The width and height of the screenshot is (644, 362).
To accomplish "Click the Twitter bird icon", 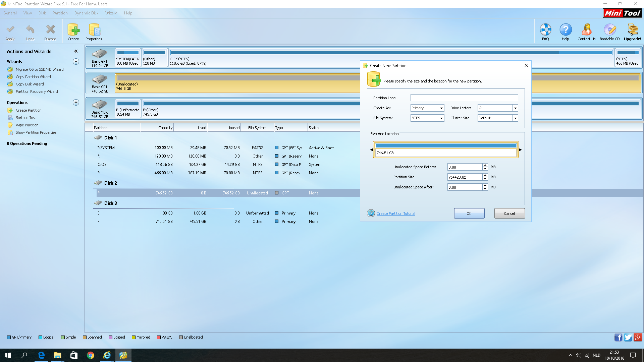I will click(628, 337).
